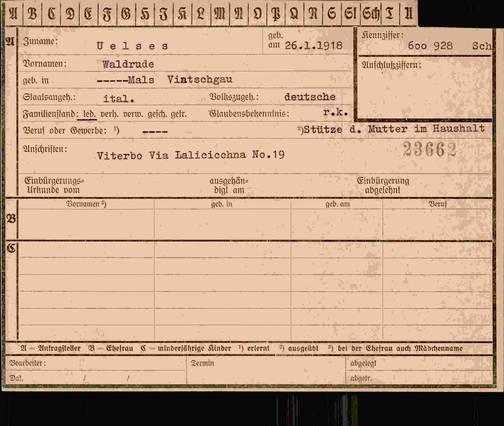Image resolution: width=504 pixels, height=426 pixels.
Task: Click the legend text 'C = minderjährige Kinder'
Action: tap(186, 348)
